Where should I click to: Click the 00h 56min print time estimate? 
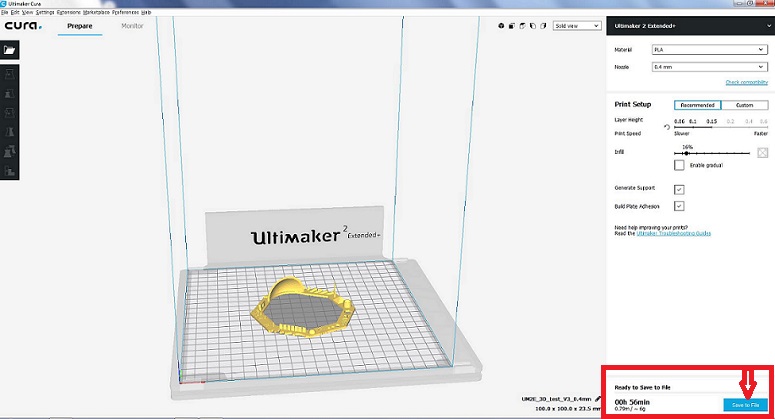coord(632,402)
